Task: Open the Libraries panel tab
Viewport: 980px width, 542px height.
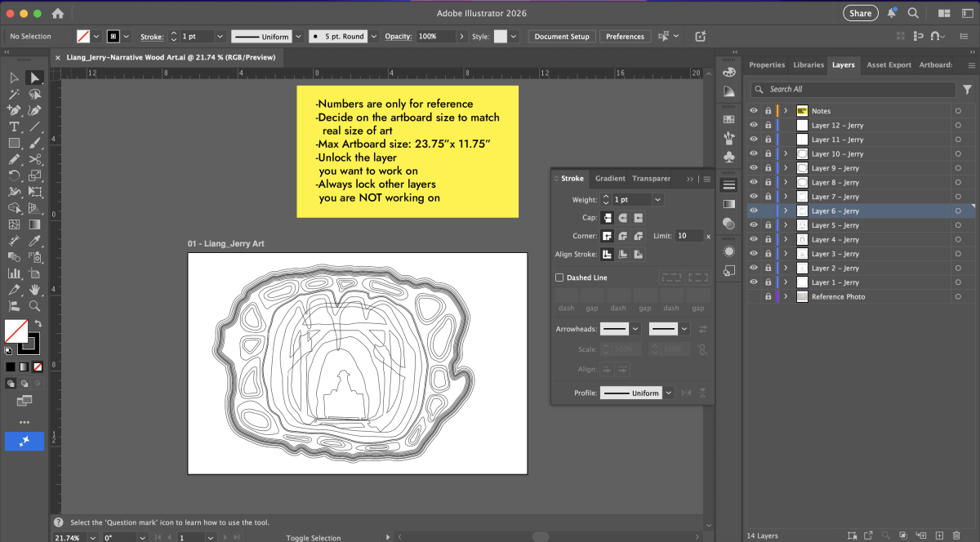Action: click(x=808, y=64)
